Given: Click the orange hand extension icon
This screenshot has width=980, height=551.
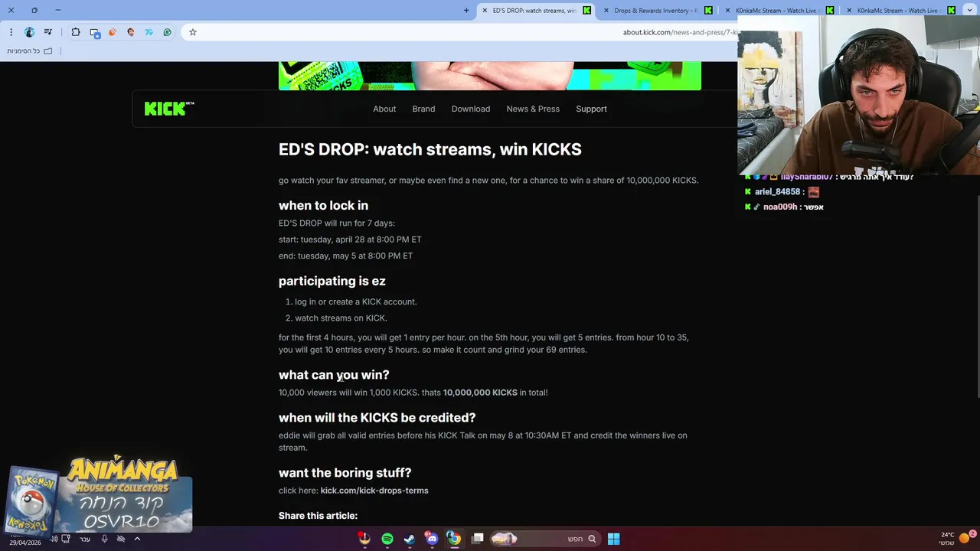Looking at the screenshot, I should coord(113,32).
